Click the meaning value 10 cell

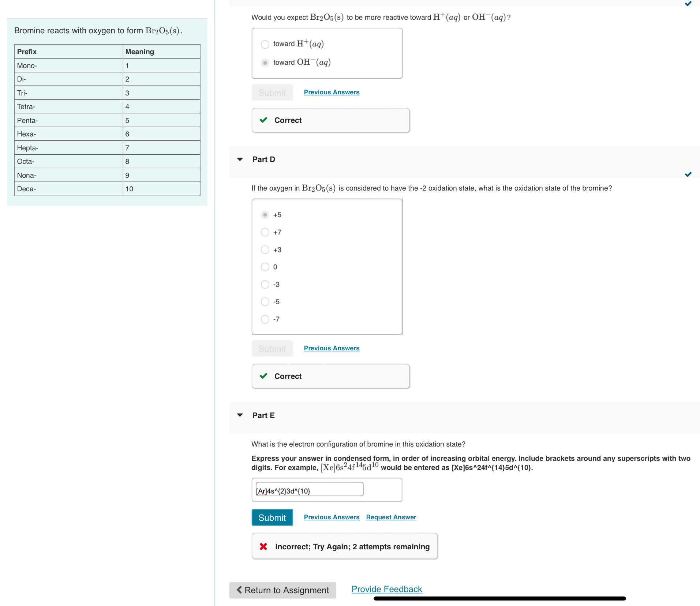[161, 189]
